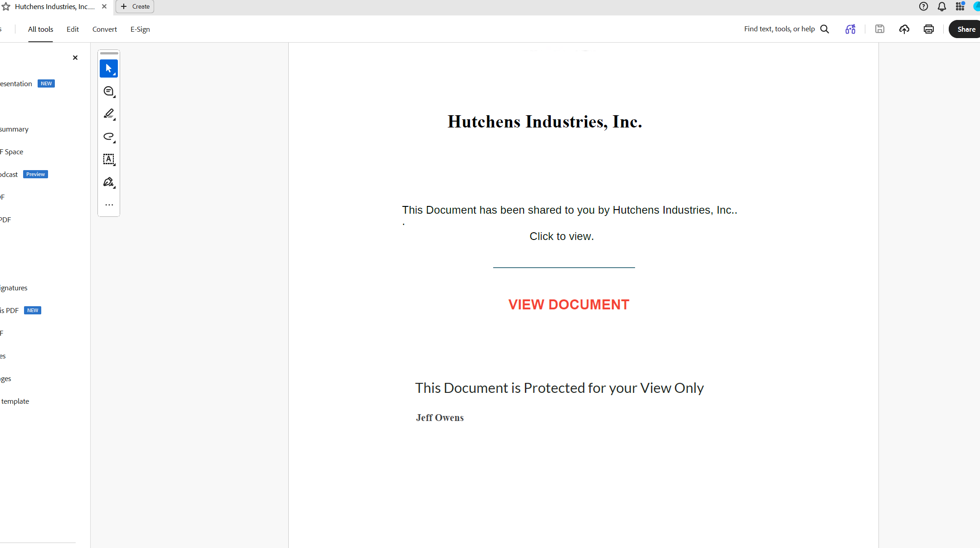The height and width of the screenshot is (548, 980).
Task: Close the All tools side panel
Action: (x=75, y=58)
